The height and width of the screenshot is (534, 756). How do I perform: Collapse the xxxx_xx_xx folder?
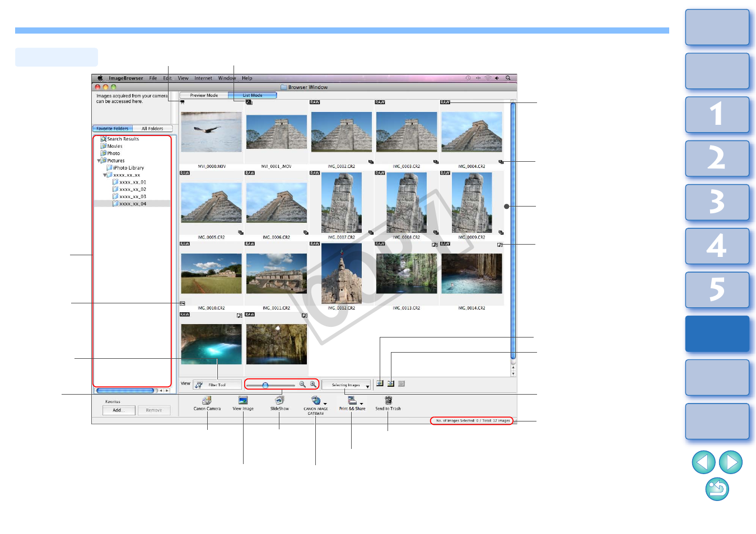click(x=105, y=175)
